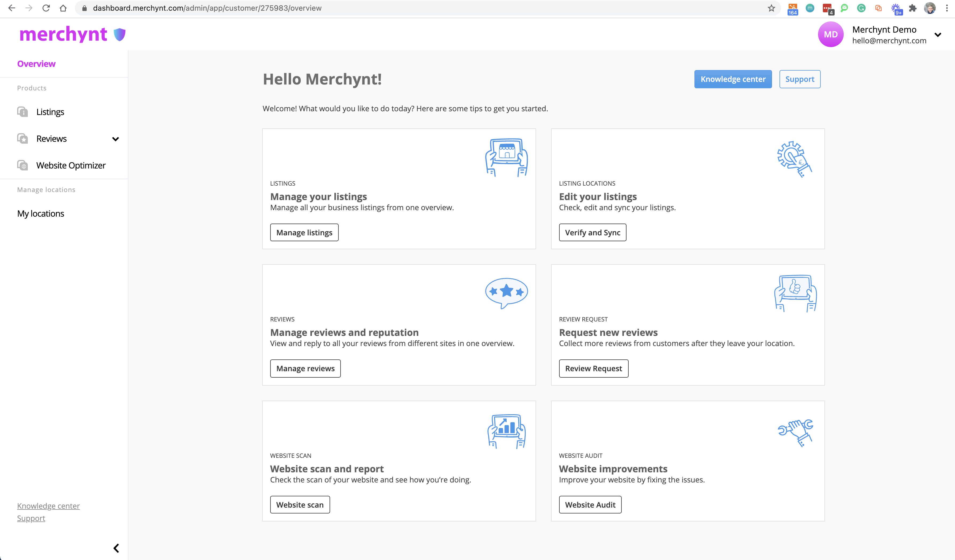Click the Website Audit button
This screenshot has height=560, width=955.
[x=590, y=505]
